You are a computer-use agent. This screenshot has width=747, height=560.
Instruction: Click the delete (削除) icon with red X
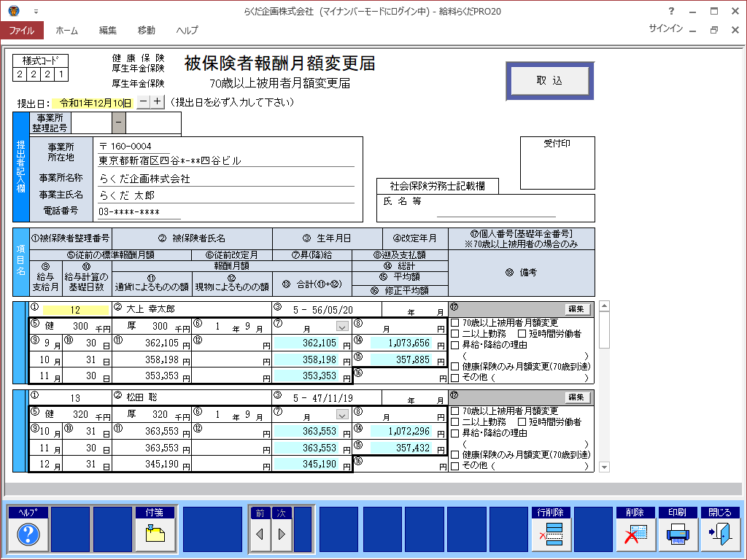click(x=635, y=534)
